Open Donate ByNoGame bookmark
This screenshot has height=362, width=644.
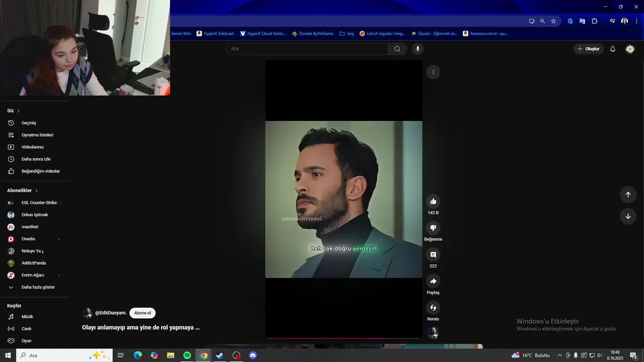click(x=312, y=34)
